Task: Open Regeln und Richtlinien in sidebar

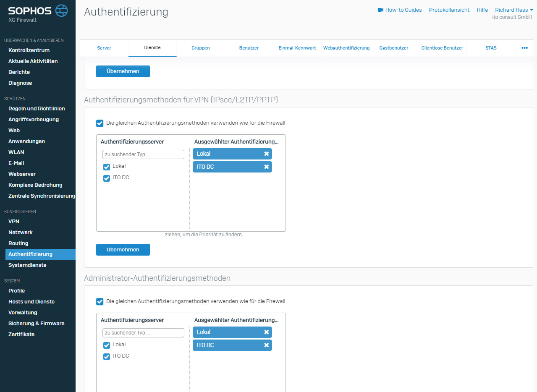Action: click(x=37, y=109)
